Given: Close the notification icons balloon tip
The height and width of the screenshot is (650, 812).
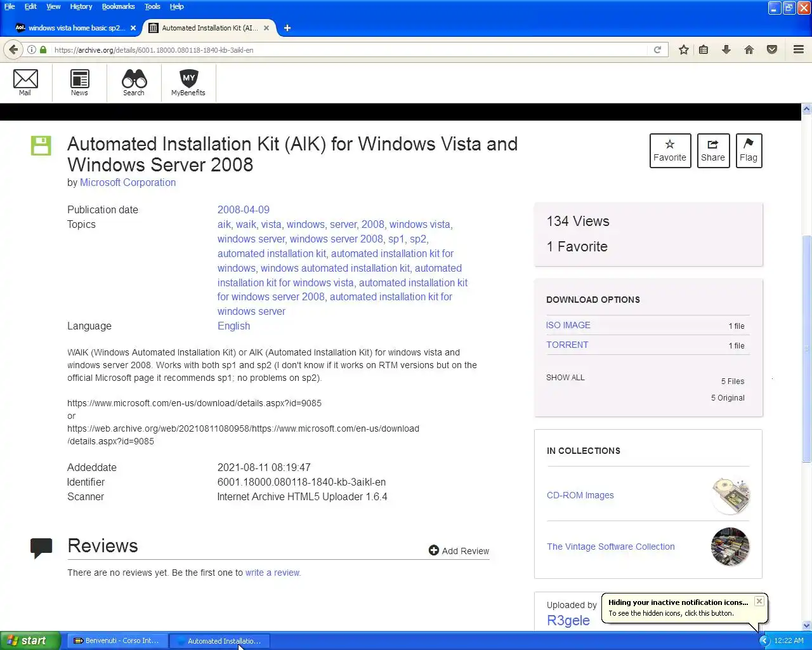Looking at the screenshot, I should 759,601.
